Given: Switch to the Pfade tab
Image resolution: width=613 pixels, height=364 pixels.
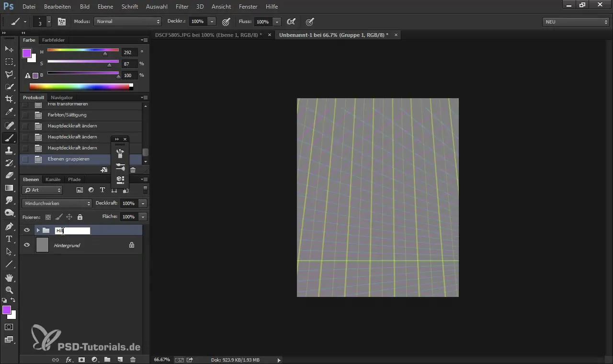Looking at the screenshot, I should 74,180.
